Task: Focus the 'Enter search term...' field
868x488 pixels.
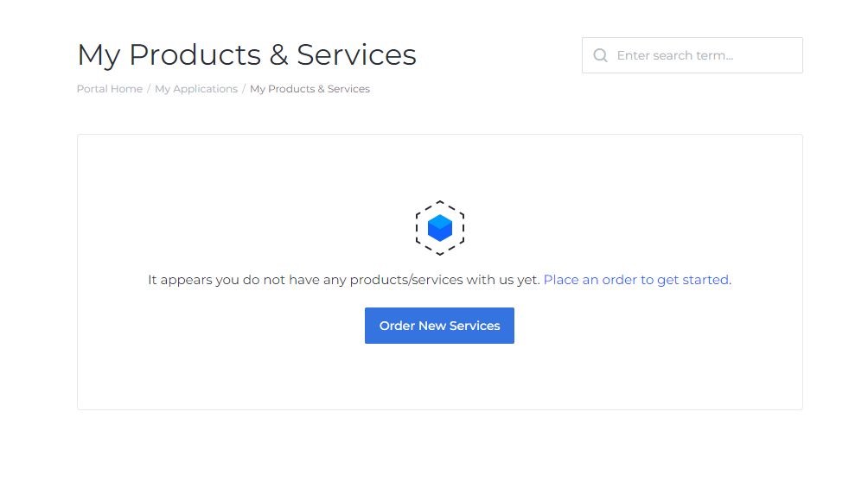Action: coord(692,55)
